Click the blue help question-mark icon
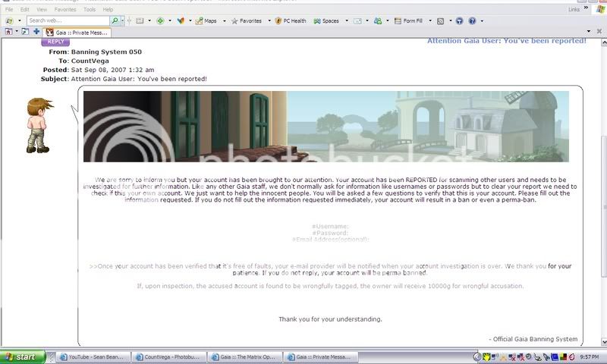This screenshot has height=364, width=607. coord(472,21)
